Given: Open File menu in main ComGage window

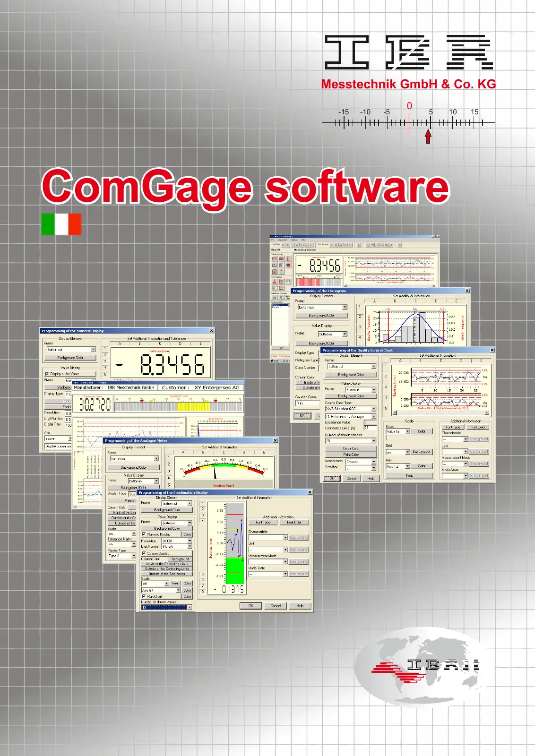Looking at the screenshot, I should (x=273, y=240).
